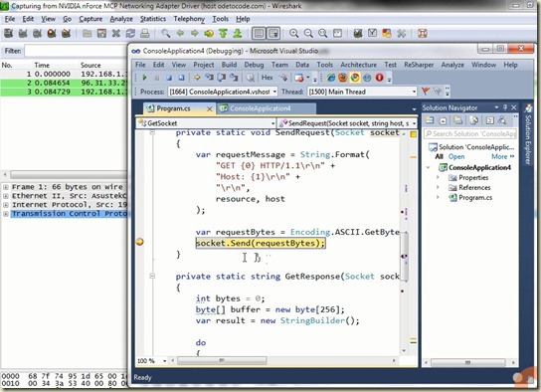The width and height of the screenshot is (541, 392).
Task: Click Wireshark Go to Last Packet icon
Action: click(x=238, y=34)
